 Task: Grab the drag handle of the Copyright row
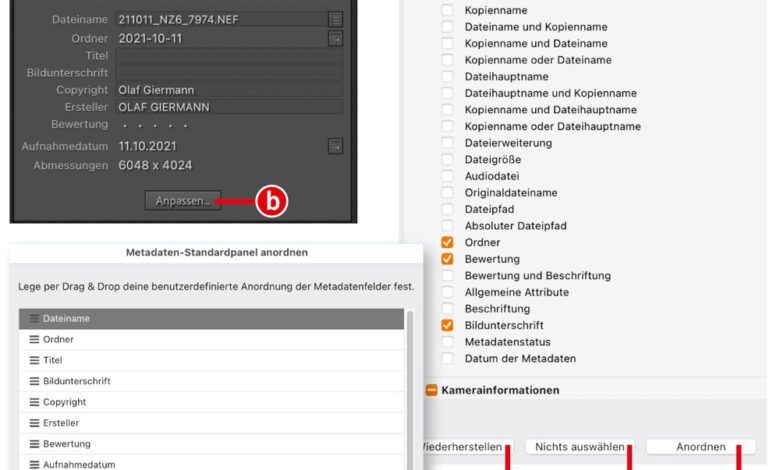34,402
